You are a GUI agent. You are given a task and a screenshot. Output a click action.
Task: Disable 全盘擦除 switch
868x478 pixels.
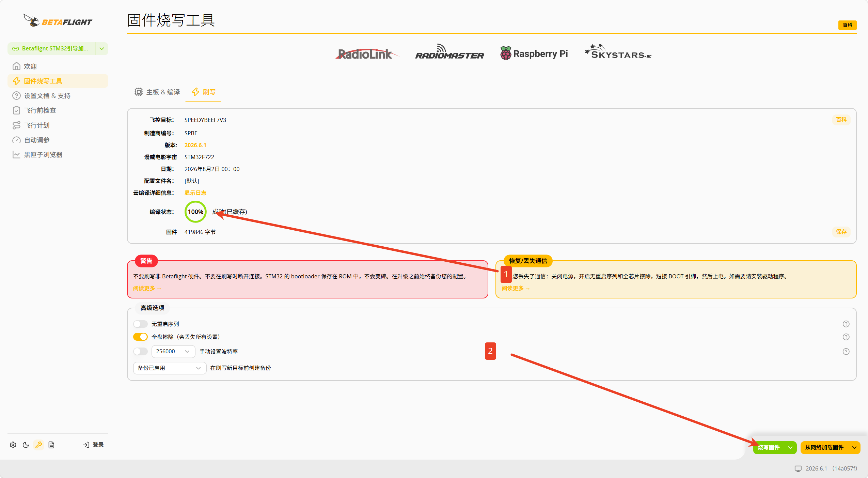point(140,337)
